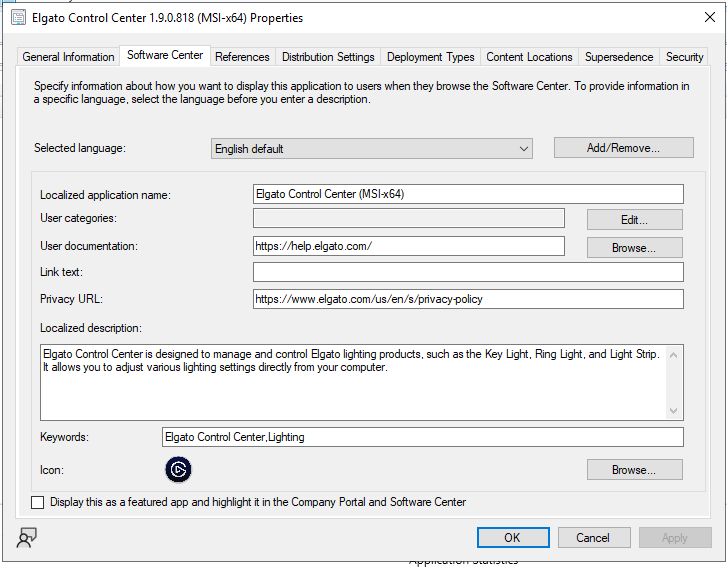Screen dimensions: 727x567
Task: Enable the display as featured app checkbox
Action: click(x=38, y=502)
